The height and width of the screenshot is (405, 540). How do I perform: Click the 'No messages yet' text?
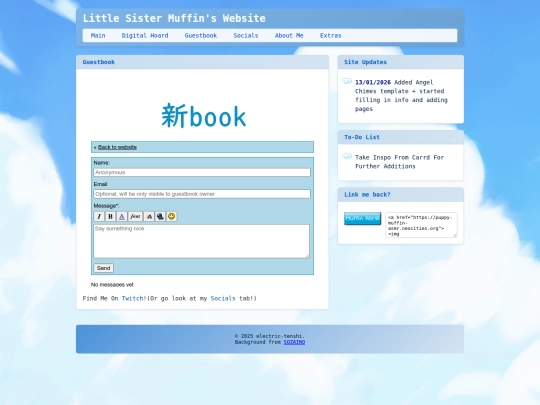[112, 284]
